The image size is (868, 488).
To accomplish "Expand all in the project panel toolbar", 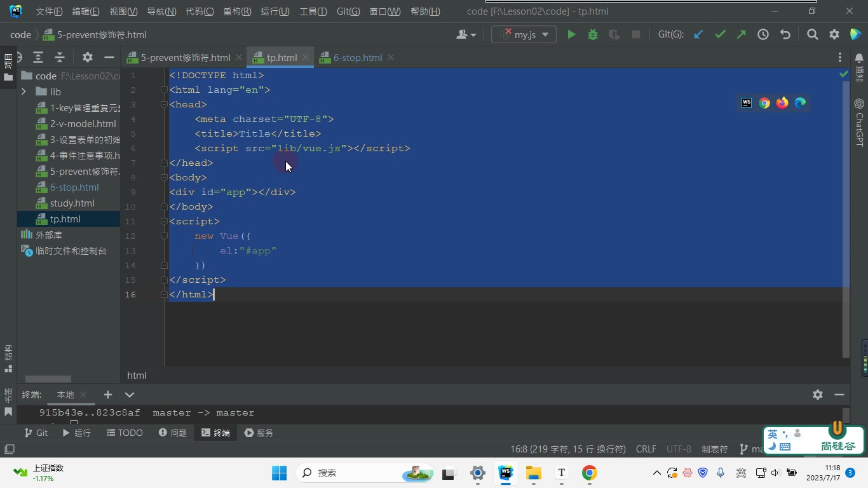I will tap(38, 57).
